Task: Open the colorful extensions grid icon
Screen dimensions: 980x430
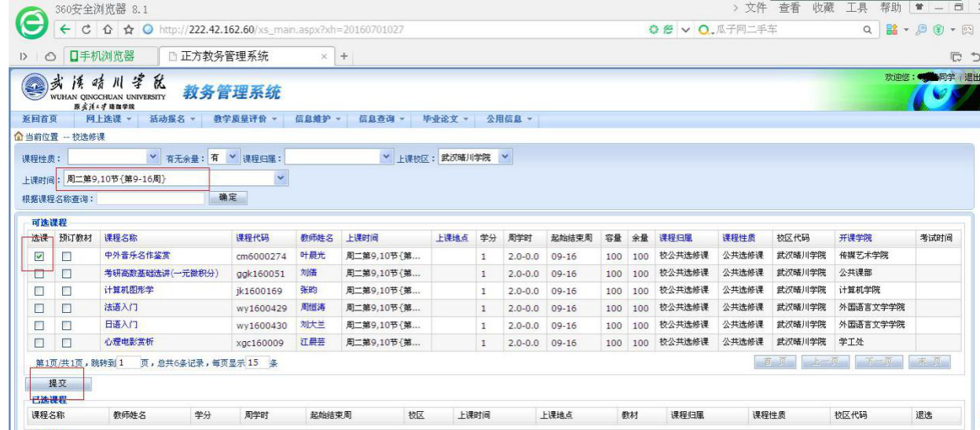Action: point(891,30)
